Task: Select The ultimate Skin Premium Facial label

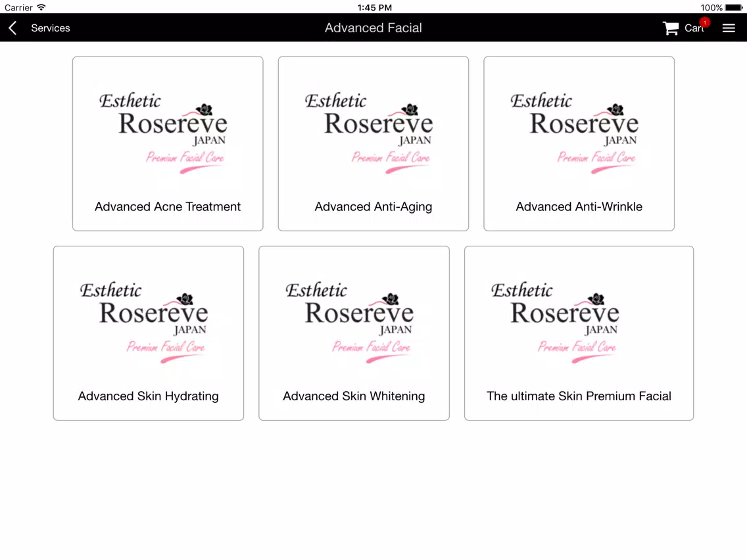Action: (579, 396)
